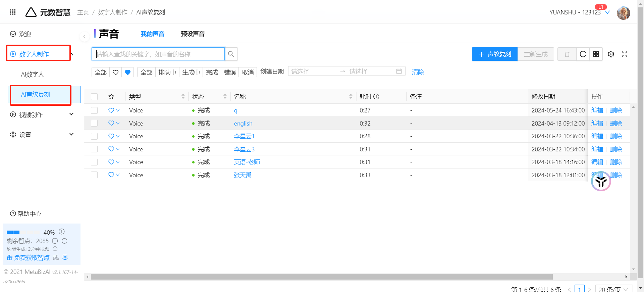Viewport: 644px width, 292px height.
Task: Click the horizontal table scrollbar
Action: (x=322, y=277)
